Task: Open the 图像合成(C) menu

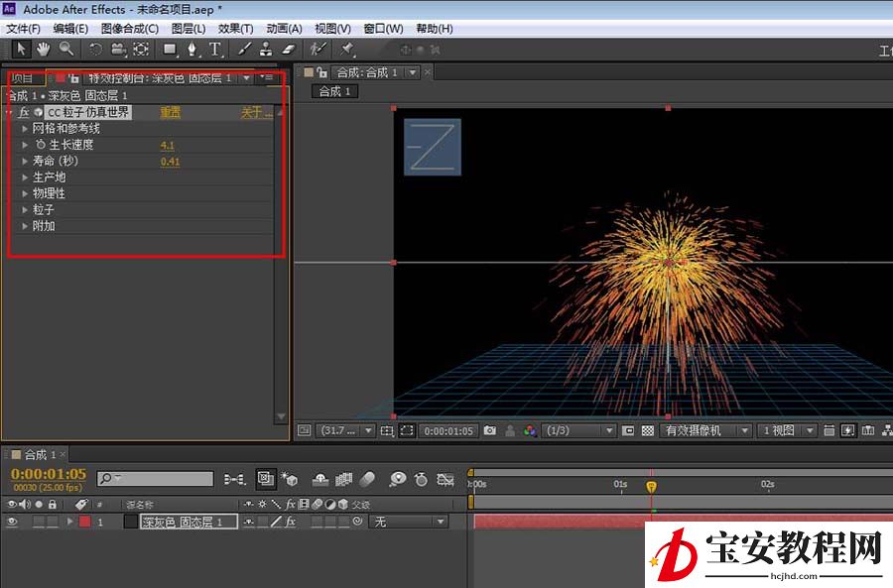Action: 130,29
